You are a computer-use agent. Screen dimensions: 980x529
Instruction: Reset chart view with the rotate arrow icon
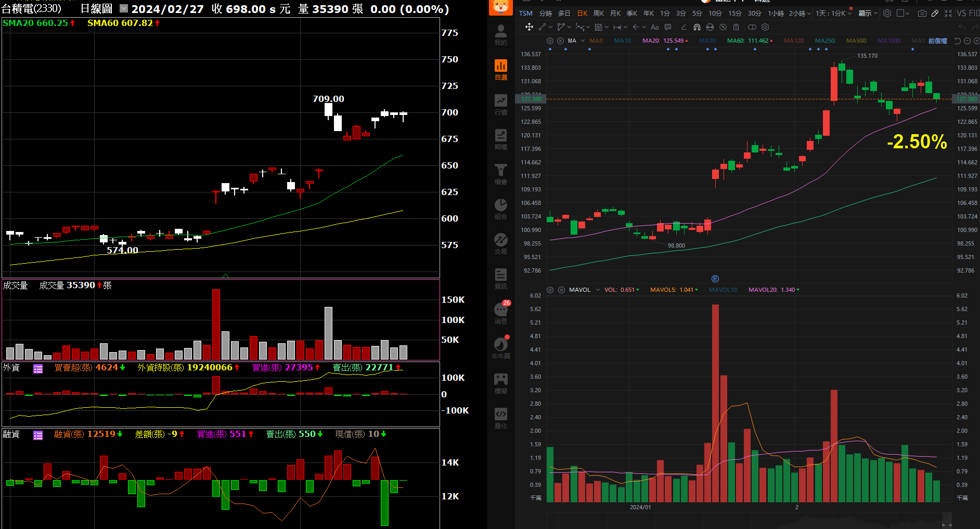tap(958, 41)
